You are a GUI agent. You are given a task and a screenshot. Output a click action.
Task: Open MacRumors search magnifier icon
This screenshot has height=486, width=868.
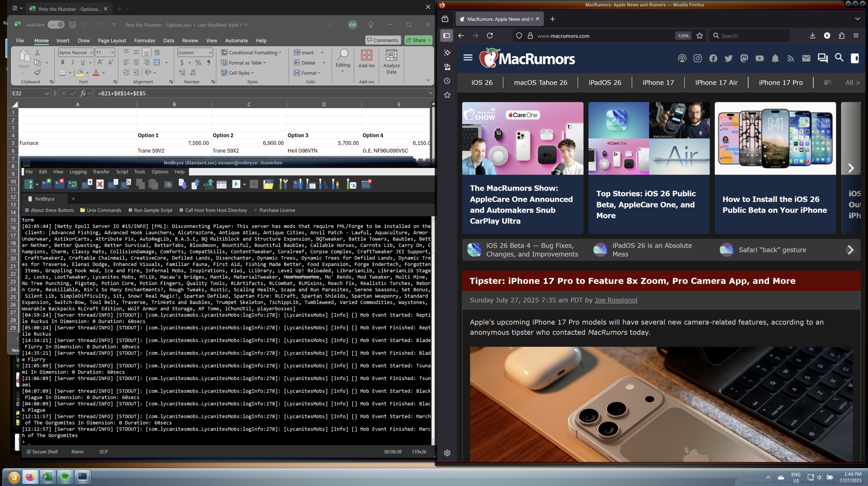pos(839,58)
